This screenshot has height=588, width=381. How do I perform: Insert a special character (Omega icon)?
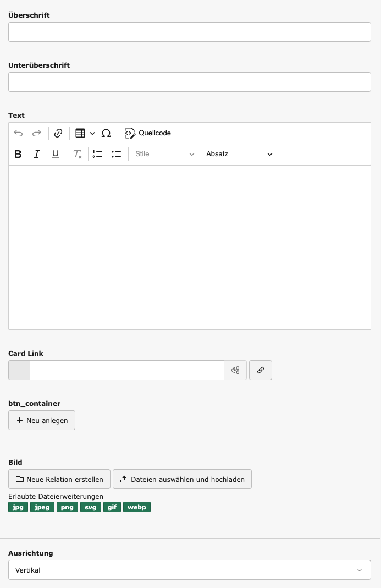[x=106, y=133]
